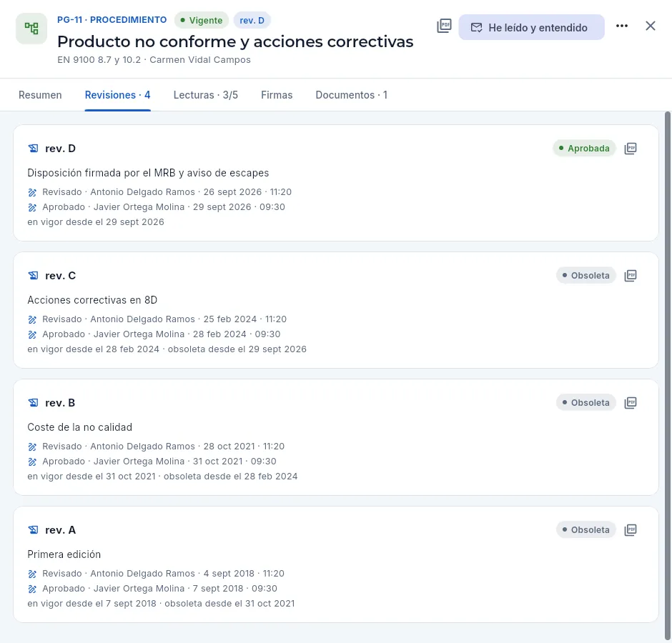Viewport: 672px width, 643px height.
Task: Click 'obsoleta desde el 31 oct 2021' text
Action: [229, 604]
